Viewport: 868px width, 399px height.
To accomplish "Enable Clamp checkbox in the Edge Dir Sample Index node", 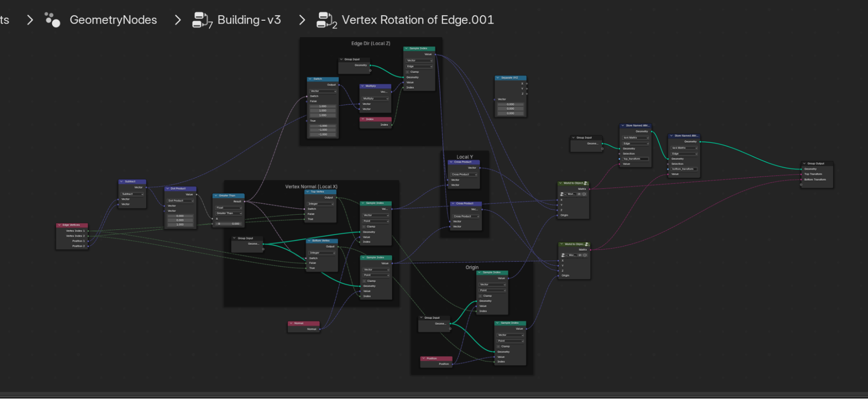I will 408,72.
